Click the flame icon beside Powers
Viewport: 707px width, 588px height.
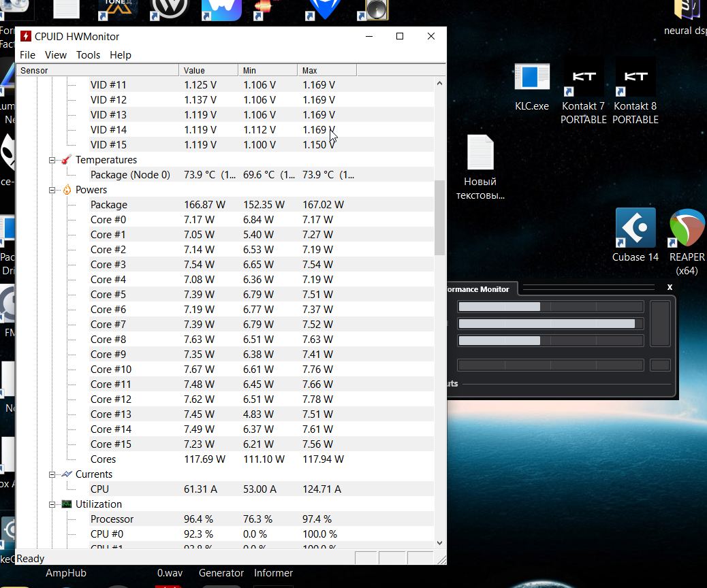[67, 190]
